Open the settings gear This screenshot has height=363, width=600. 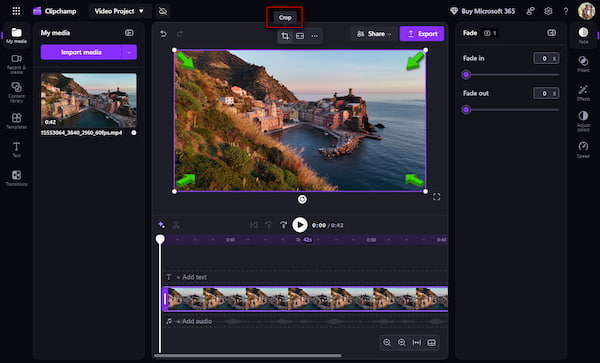[548, 11]
